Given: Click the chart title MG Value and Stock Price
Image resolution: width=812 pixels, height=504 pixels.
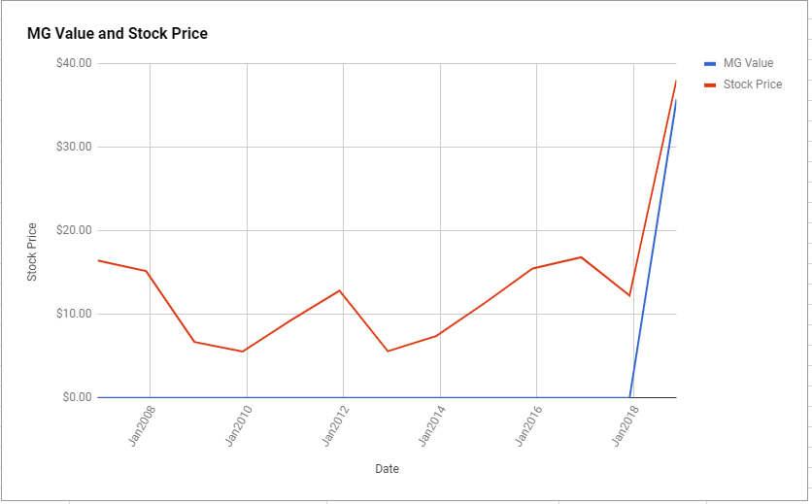Looking at the screenshot, I should pyautogui.click(x=118, y=34).
